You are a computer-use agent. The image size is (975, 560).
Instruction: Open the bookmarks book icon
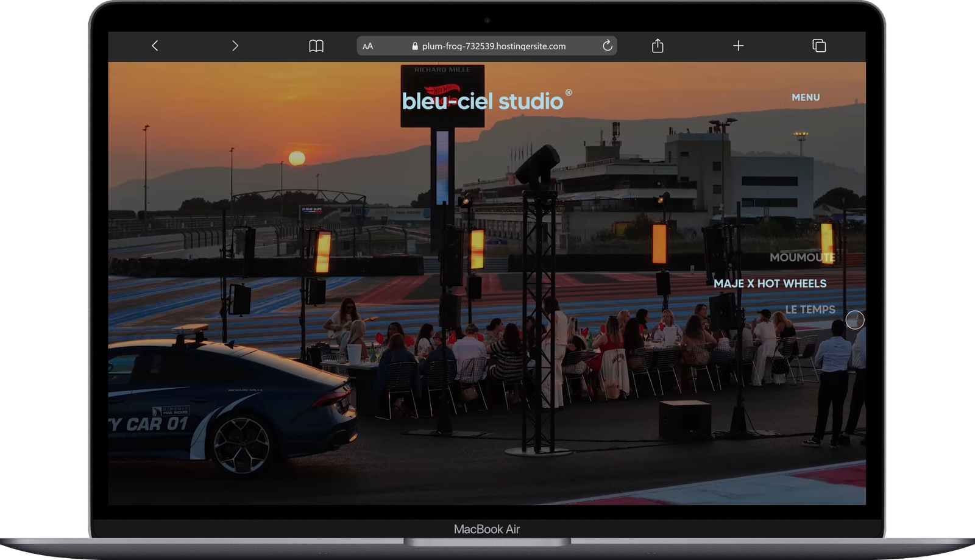[x=316, y=46]
